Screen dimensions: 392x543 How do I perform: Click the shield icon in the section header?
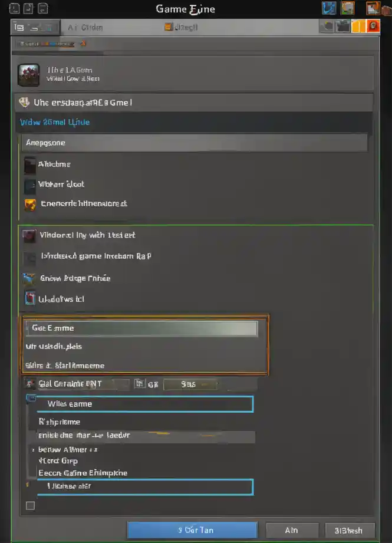point(24,103)
